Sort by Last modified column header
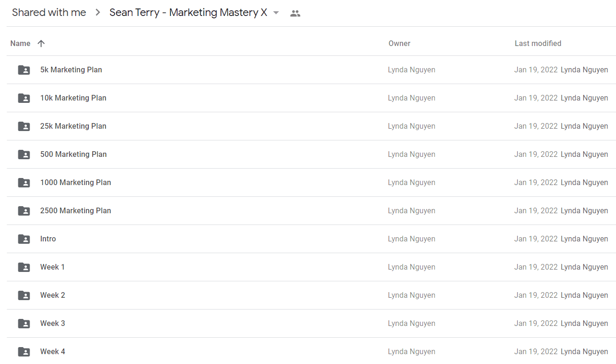This screenshot has height=364, width=616. click(x=538, y=43)
